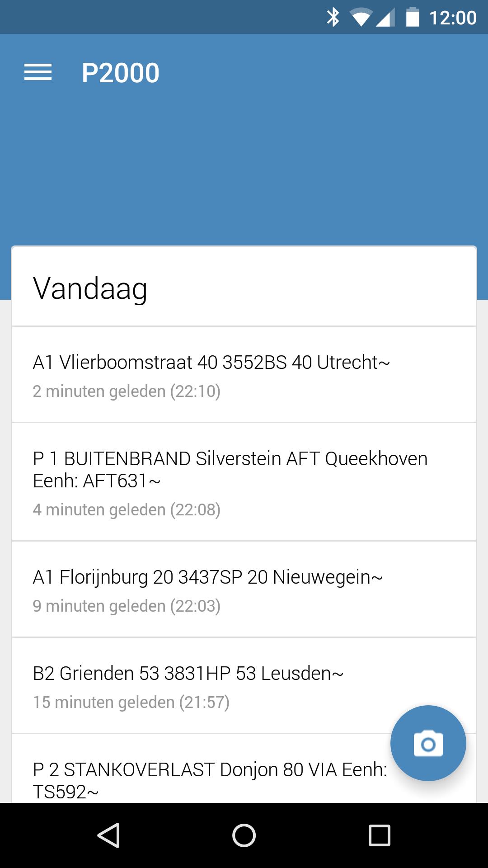The width and height of the screenshot is (488, 868).
Task: Tap the "2 minuten geleden (22:10)" timestamp
Action: point(127,392)
